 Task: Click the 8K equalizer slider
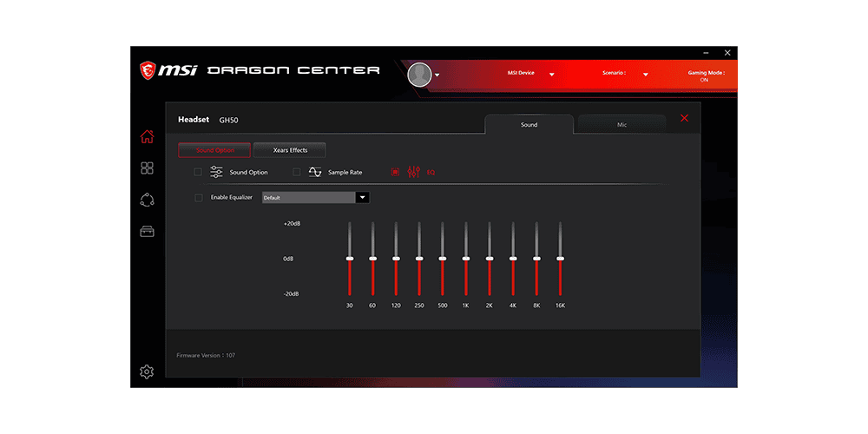tap(536, 259)
